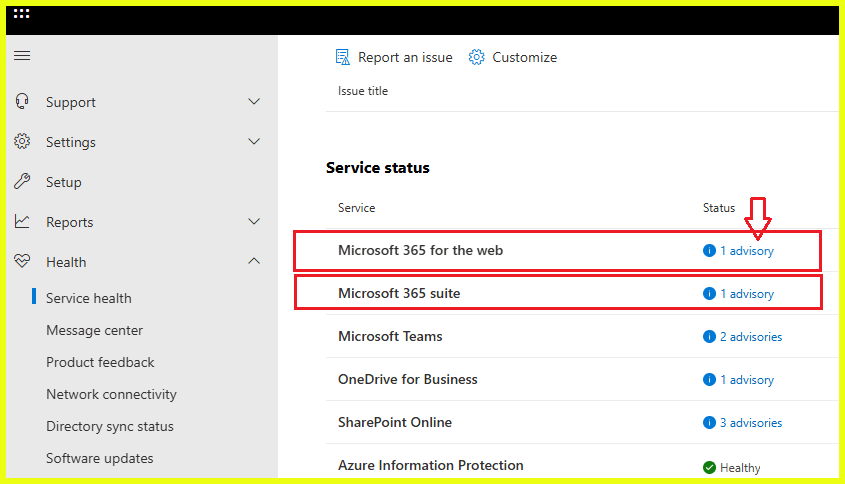
Task: Click the Issue title column header
Action: click(363, 91)
